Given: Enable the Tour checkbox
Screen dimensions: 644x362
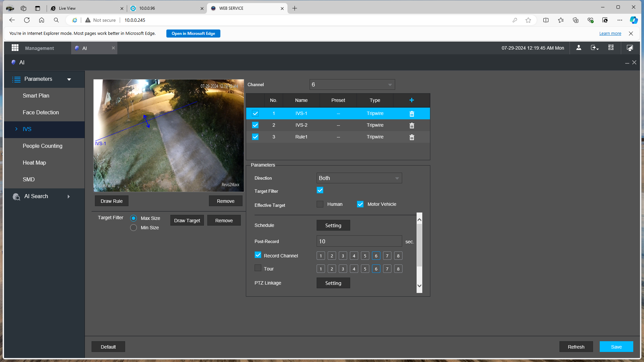Looking at the screenshot, I should 258,268.
